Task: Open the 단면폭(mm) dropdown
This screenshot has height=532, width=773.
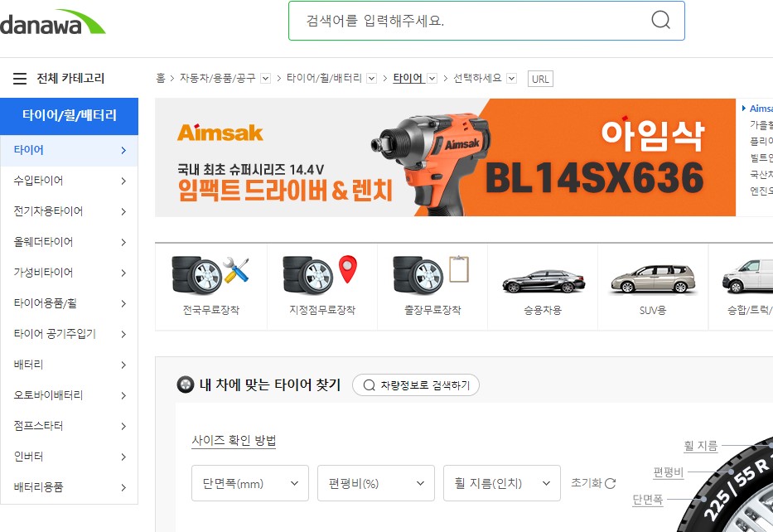Action: point(250,483)
